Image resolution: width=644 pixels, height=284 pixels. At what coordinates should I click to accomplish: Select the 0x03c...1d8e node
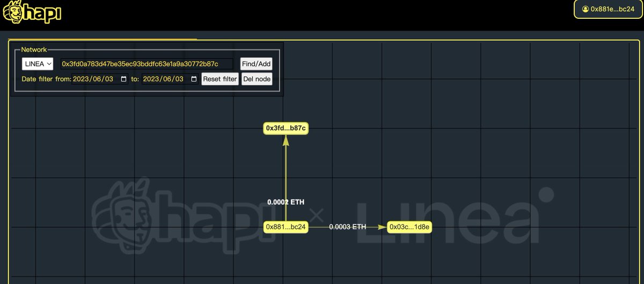410,227
